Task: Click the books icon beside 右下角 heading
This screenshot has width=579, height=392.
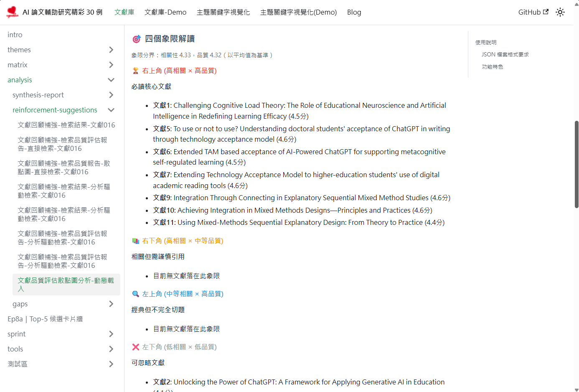Action: [135, 241]
